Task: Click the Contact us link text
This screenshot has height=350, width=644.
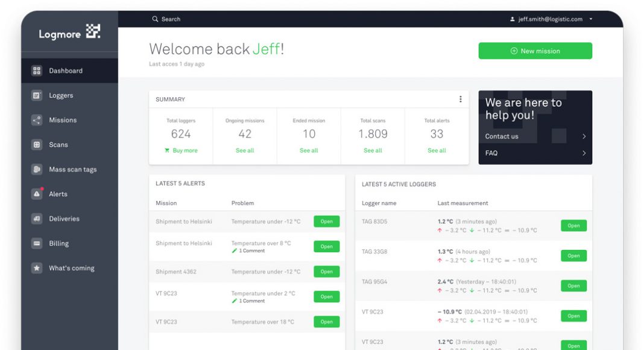Action: (502, 136)
